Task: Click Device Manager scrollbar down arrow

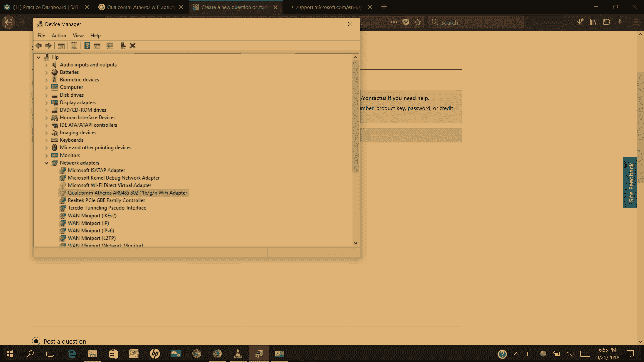Action: [x=356, y=243]
